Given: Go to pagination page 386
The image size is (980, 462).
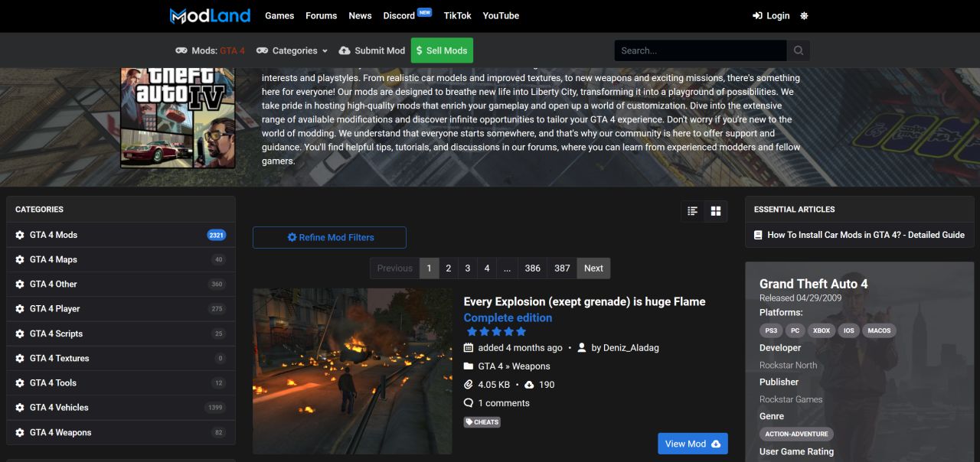Looking at the screenshot, I should point(532,268).
